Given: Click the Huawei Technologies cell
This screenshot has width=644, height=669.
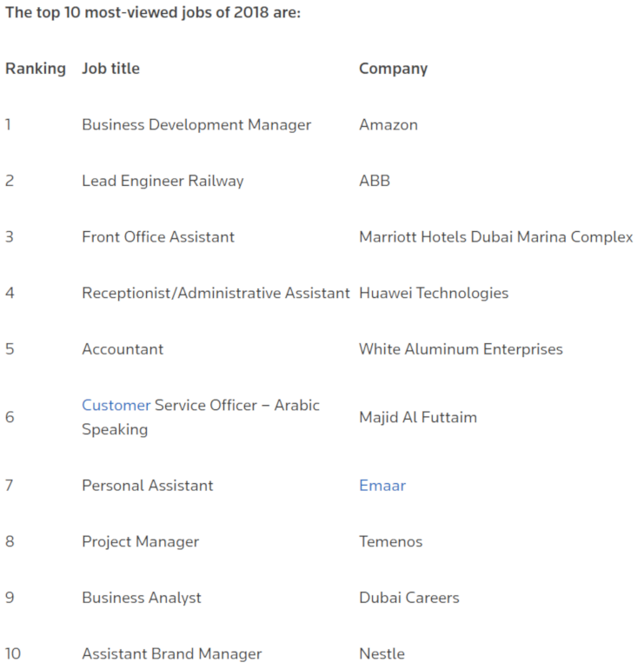Looking at the screenshot, I should 434,293.
